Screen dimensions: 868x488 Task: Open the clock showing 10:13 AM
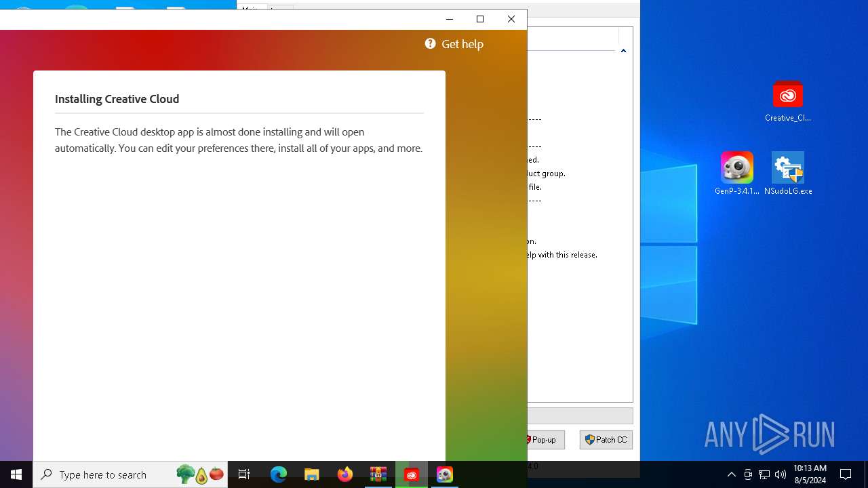tap(810, 474)
